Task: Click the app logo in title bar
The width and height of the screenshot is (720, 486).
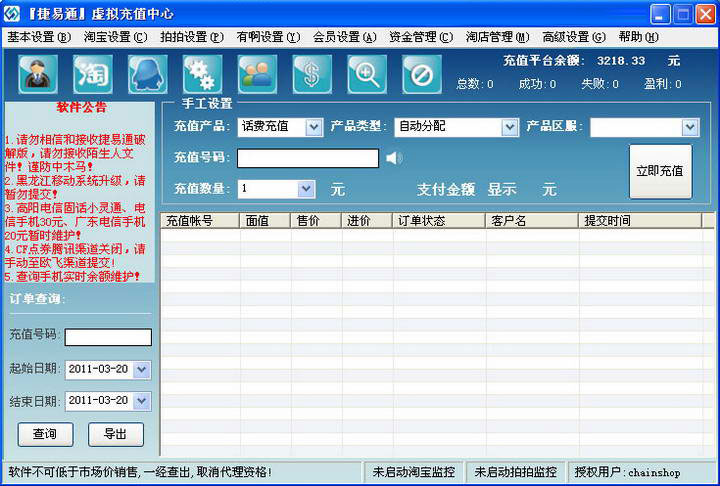Action: coord(11,14)
